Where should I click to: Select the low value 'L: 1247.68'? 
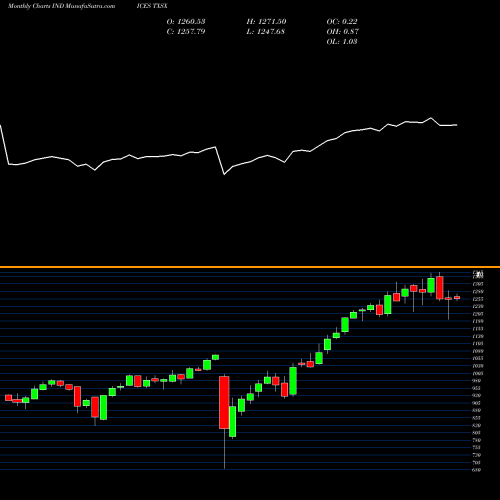[266, 32]
